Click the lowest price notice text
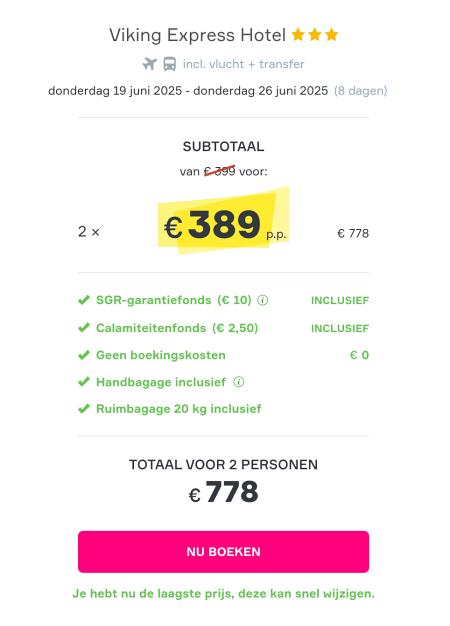Image resolution: width=450 pixels, height=626 pixels. tap(224, 594)
